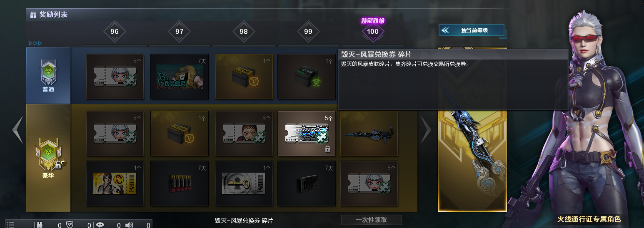Click the speaker announcements icon
Viewport: 644px width, 228px height.
click(x=129, y=225)
